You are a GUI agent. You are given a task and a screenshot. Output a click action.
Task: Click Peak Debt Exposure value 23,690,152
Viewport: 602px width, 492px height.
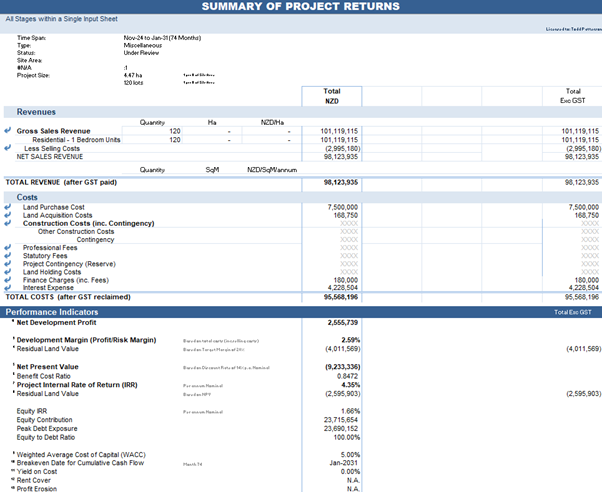(341, 429)
